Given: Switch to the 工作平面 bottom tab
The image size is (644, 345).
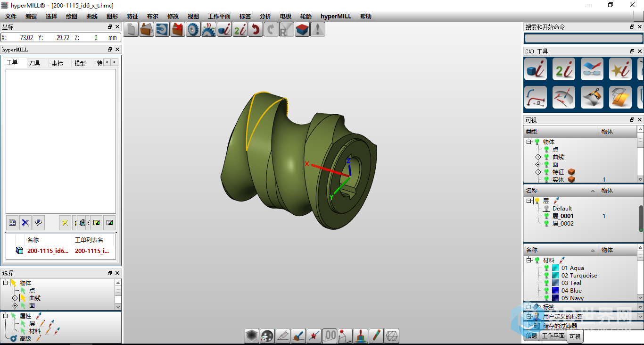Looking at the screenshot, I should click(x=553, y=336).
